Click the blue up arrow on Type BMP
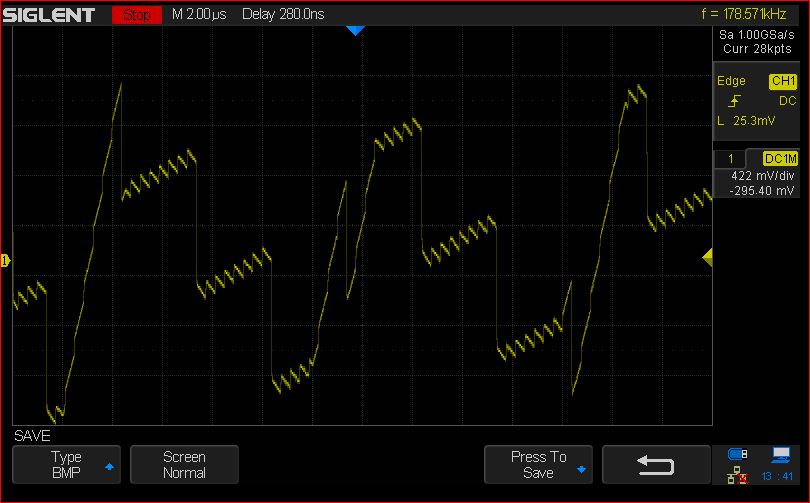The image size is (810, 503). (109, 467)
